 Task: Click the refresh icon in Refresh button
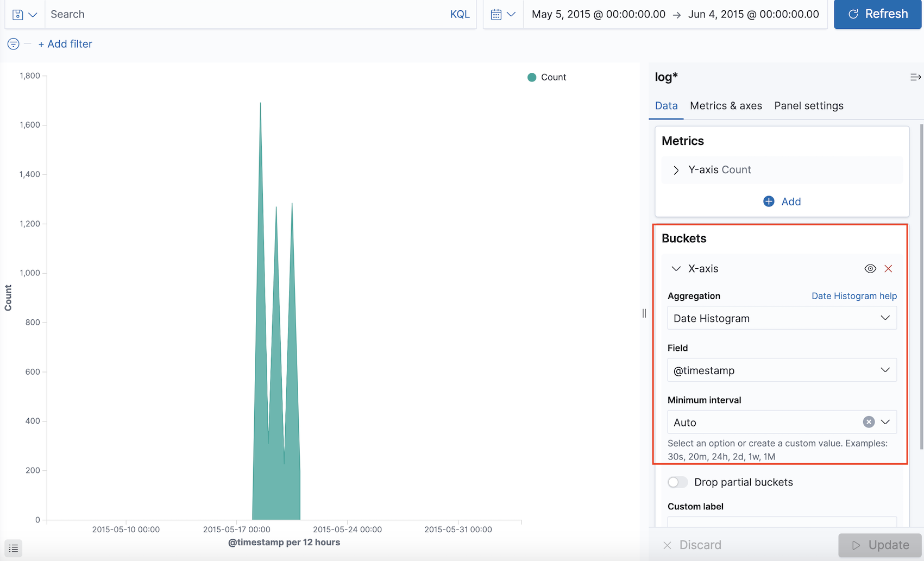(853, 14)
